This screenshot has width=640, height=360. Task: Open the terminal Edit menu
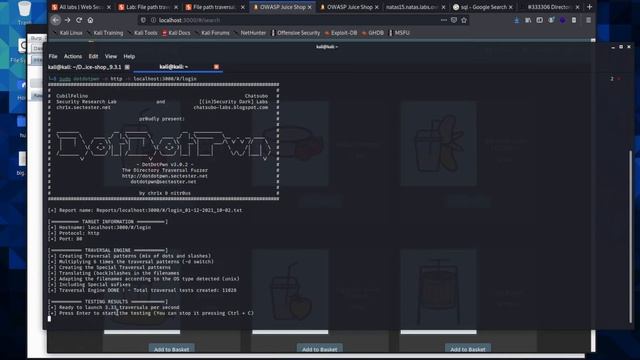point(93,56)
